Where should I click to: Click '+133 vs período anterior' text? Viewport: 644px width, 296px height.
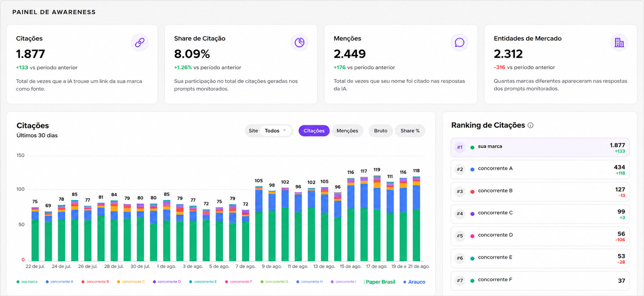pos(47,68)
